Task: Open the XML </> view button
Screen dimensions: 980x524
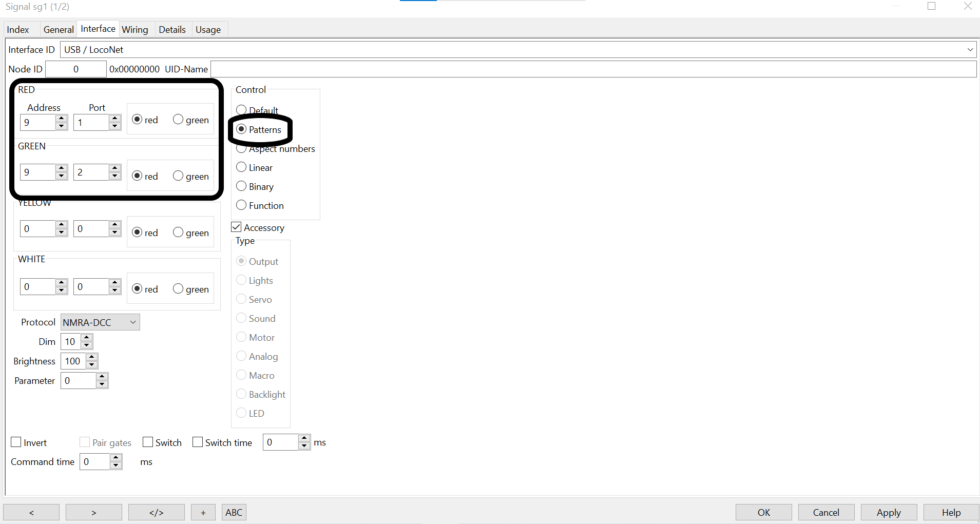Action: (x=157, y=513)
